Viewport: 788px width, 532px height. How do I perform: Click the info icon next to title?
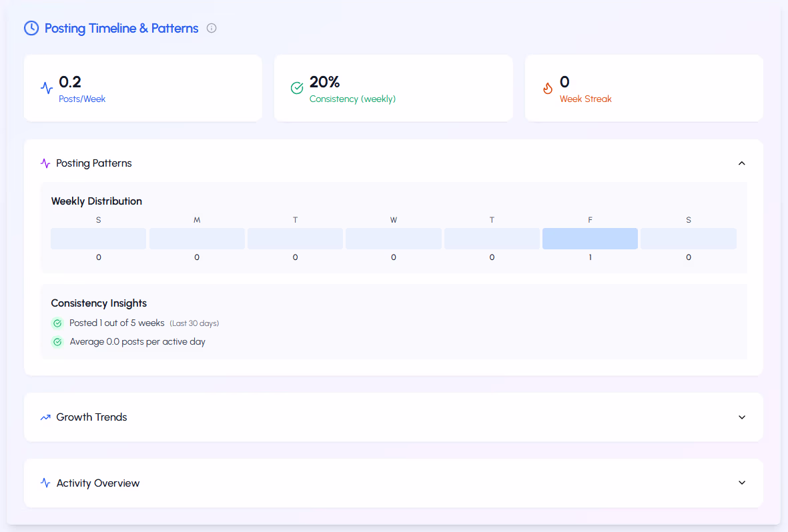212,28
